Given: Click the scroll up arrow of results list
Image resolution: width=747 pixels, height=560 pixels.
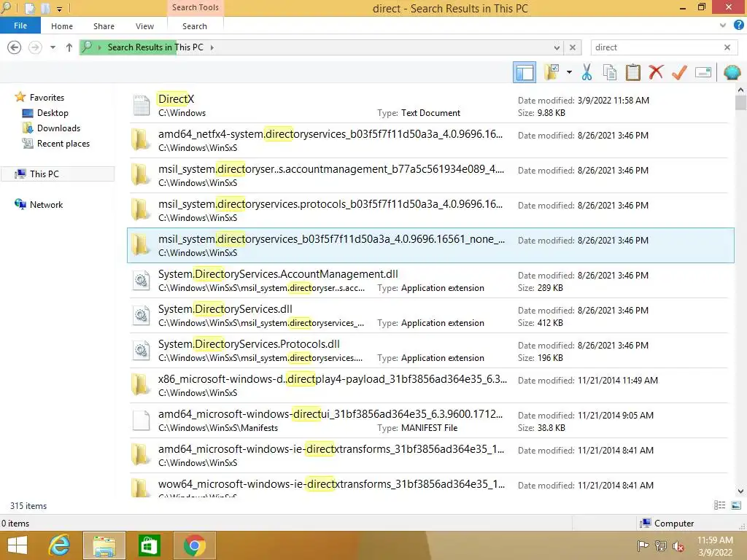Looking at the screenshot, I should pos(740,90).
